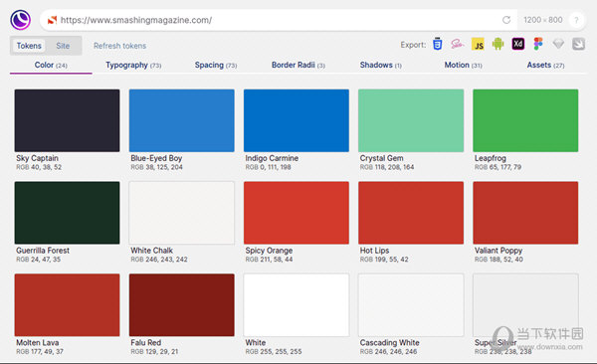Export tokens for Android
The width and height of the screenshot is (597, 364).
[x=497, y=44]
